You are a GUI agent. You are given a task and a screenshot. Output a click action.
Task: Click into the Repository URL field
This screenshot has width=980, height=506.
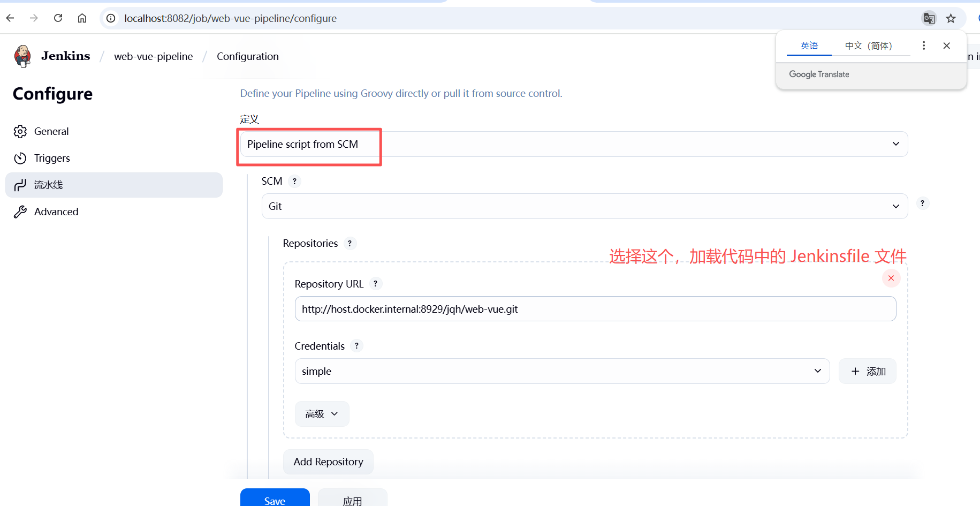click(x=595, y=309)
